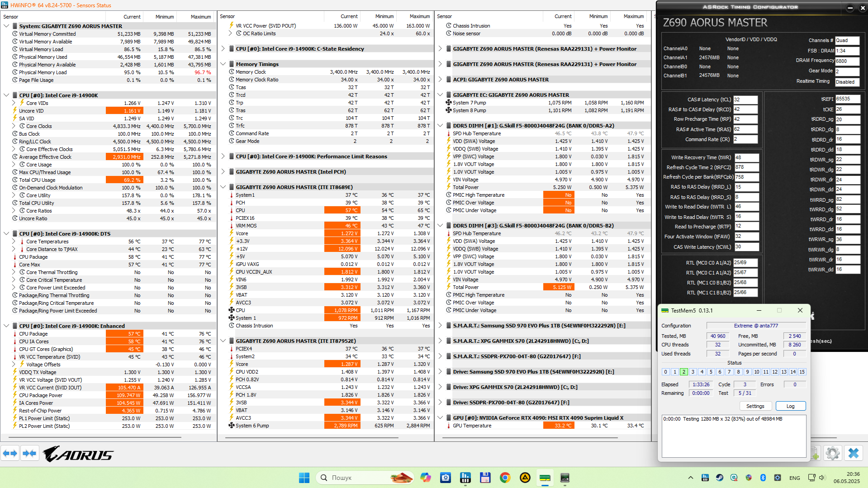Expand the GIGABYTE Z690 (Intel PCH) group

click(223, 172)
